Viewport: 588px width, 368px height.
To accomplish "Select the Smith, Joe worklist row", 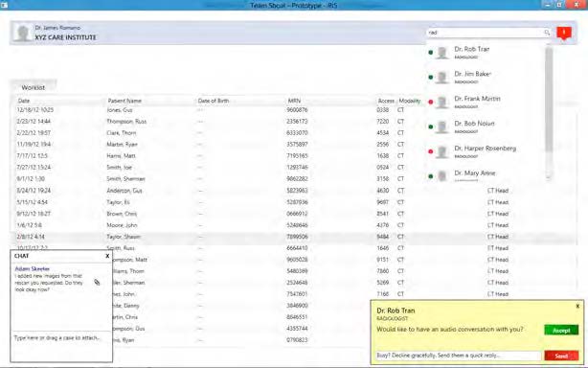I will pyautogui.click(x=294, y=168).
